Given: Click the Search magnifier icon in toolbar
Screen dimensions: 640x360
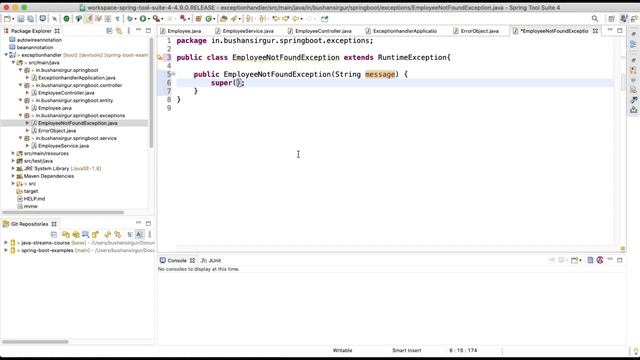Looking at the screenshot, I should coord(595,19).
